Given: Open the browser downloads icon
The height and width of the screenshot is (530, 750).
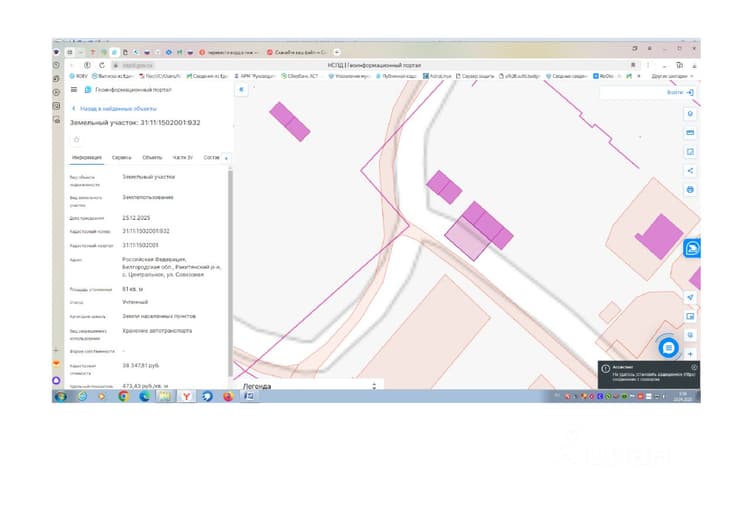Looking at the screenshot, I should tap(694, 65).
